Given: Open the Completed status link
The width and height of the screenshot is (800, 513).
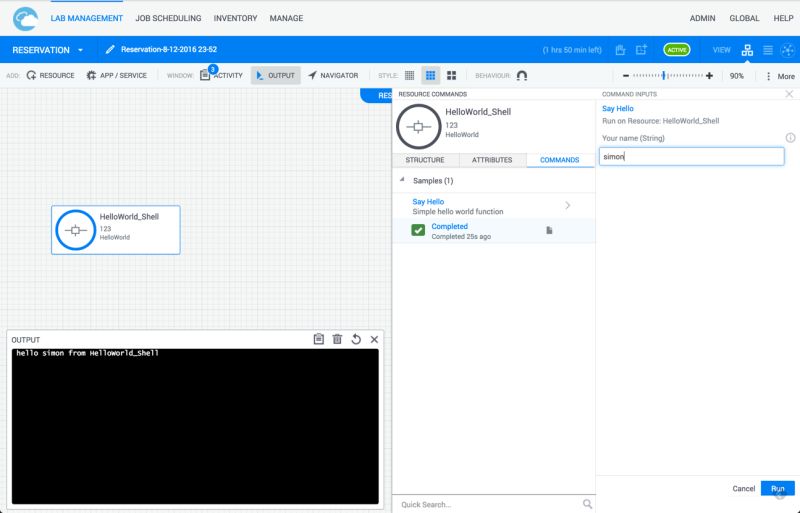Looking at the screenshot, I should point(449,226).
